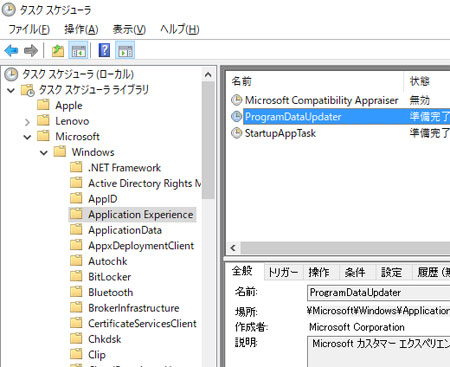Click the blue Back arrow toolbar icon

[11, 51]
